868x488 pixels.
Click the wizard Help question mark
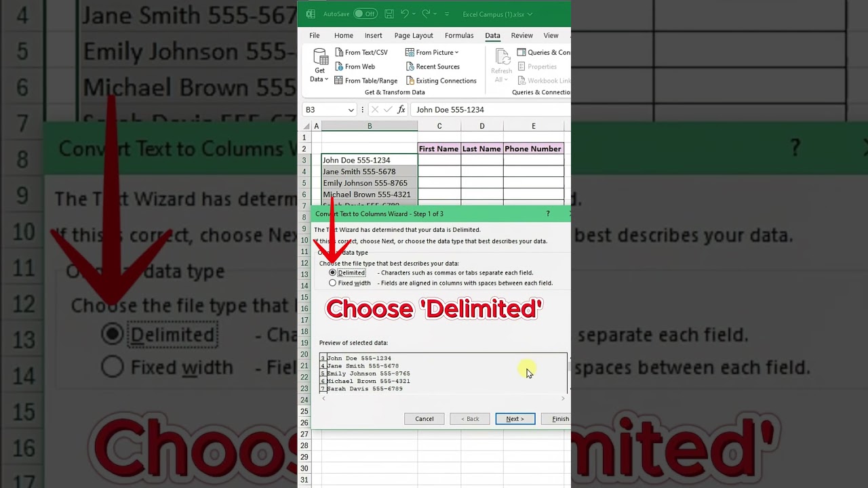coord(548,213)
